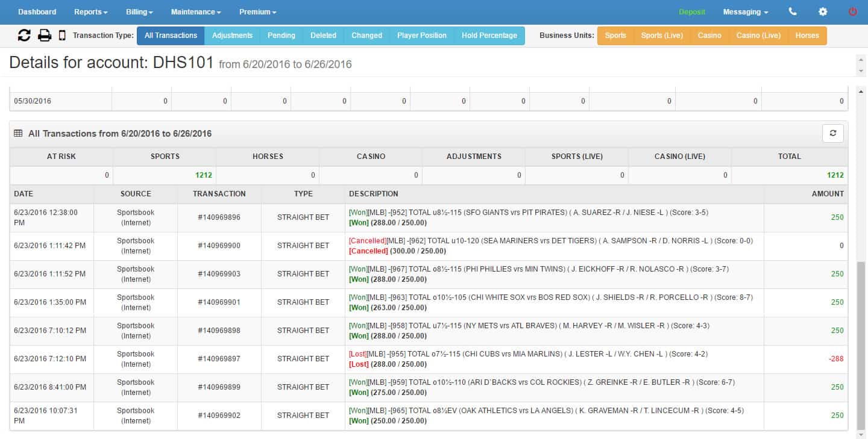Filter by Horses business unit

[807, 36]
